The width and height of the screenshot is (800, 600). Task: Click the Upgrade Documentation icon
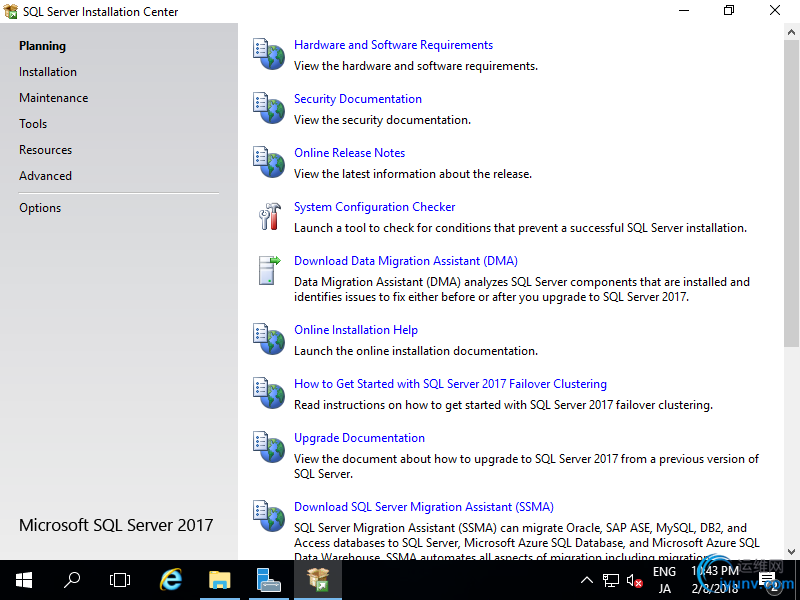click(269, 447)
